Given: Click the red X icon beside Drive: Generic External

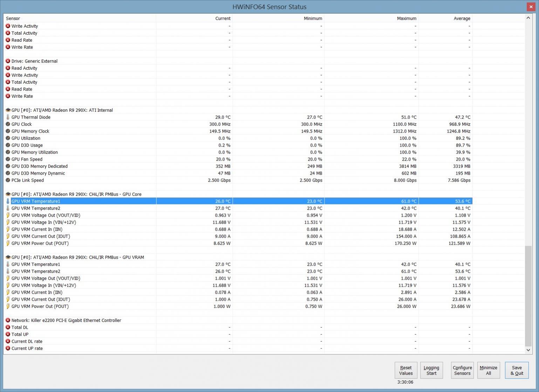Looking at the screenshot, I should (x=8, y=61).
